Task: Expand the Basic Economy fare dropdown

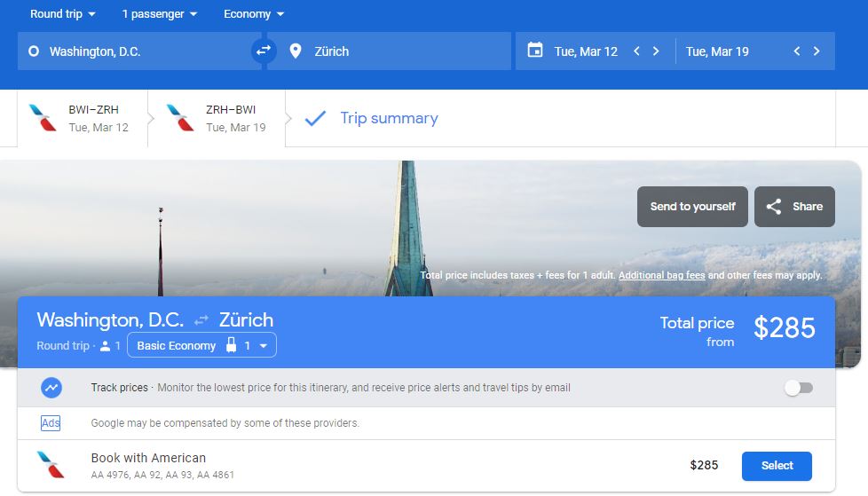Action: coord(201,345)
